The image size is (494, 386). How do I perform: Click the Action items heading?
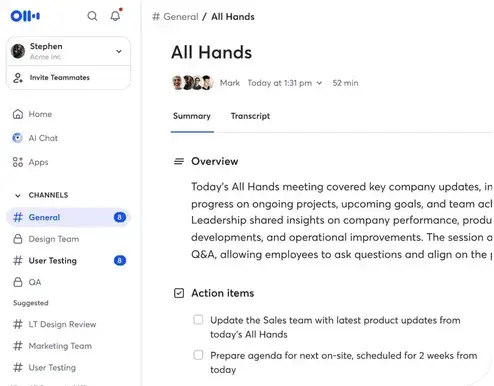pyautogui.click(x=223, y=293)
